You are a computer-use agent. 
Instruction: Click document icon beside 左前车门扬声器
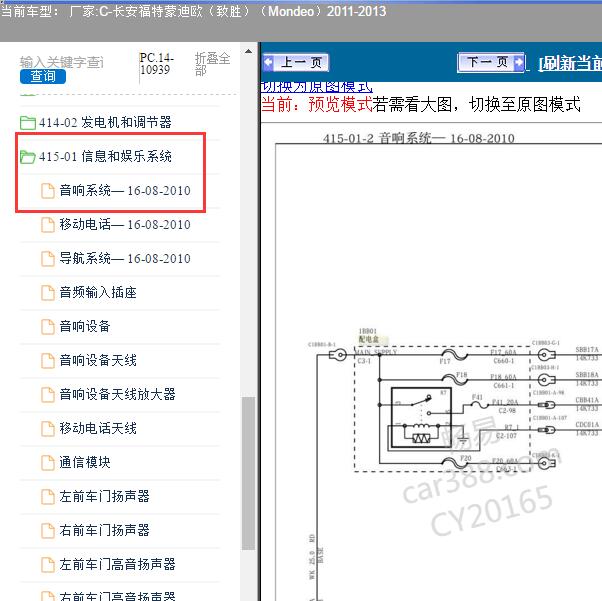pos(48,497)
